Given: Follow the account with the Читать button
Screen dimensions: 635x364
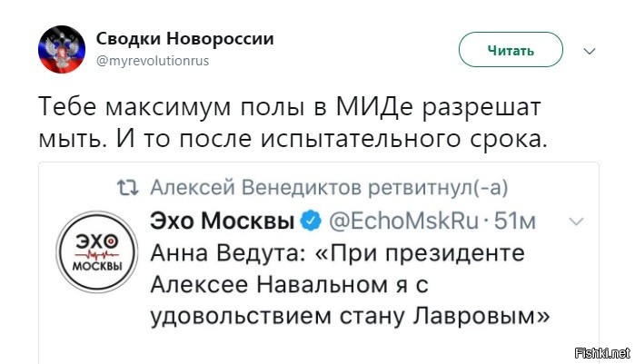Looking at the screenshot, I should pyautogui.click(x=511, y=50).
